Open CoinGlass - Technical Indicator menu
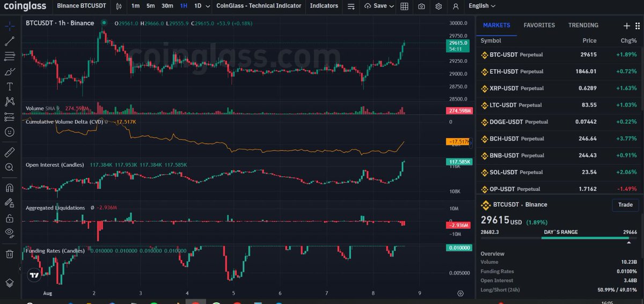This screenshot has height=304, width=644. click(260, 6)
